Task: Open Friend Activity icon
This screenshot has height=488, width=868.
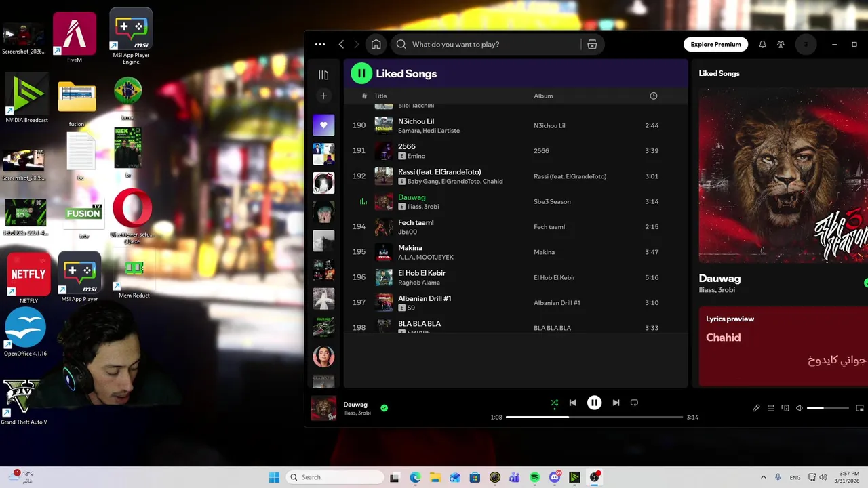Action: tap(781, 44)
